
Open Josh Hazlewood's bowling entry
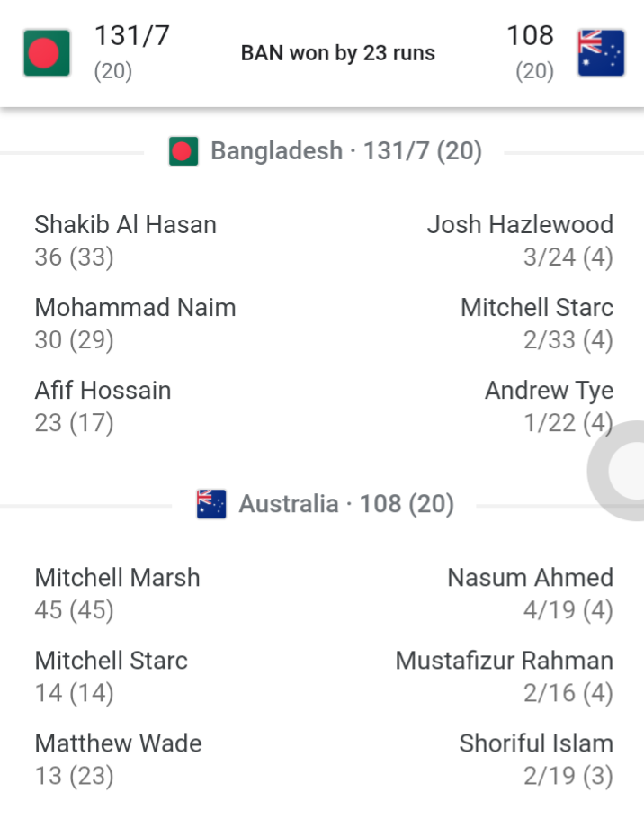pos(520,240)
